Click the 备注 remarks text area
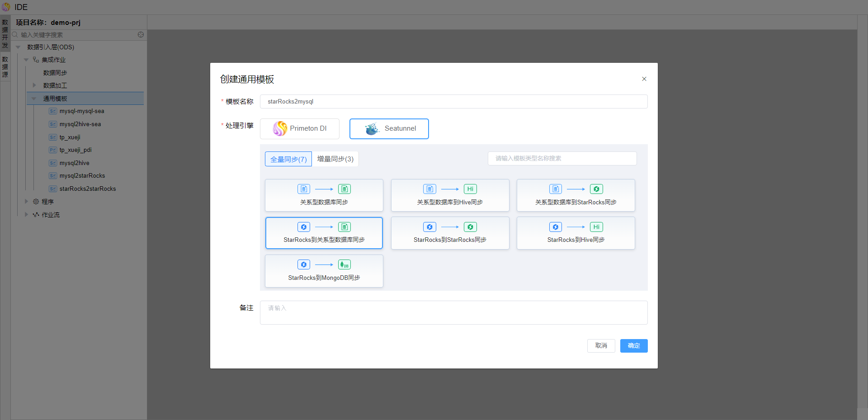The image size is (868, 420). pyautogui.click(x=453, y=312)
